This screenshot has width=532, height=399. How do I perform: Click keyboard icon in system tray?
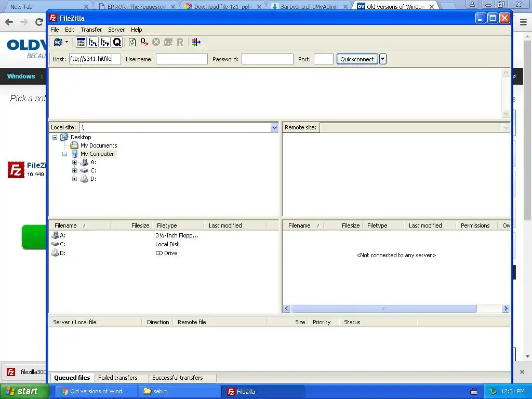point(474,392)
